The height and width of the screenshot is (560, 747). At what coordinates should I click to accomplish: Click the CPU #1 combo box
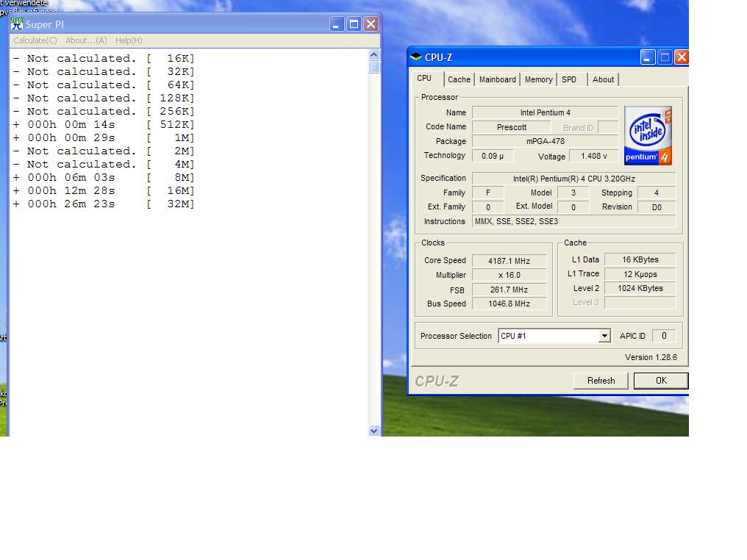pyautogui.click(x=554, y=336)
